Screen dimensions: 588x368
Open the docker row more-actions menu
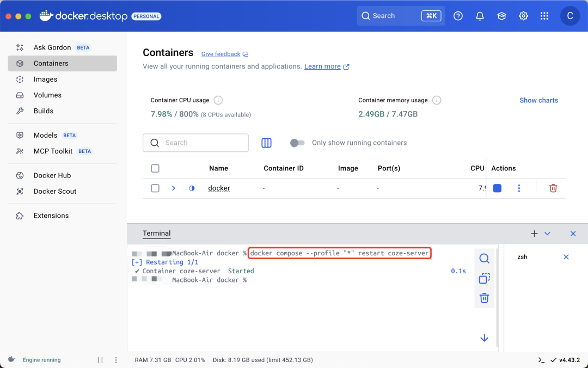tap(519, 188)
